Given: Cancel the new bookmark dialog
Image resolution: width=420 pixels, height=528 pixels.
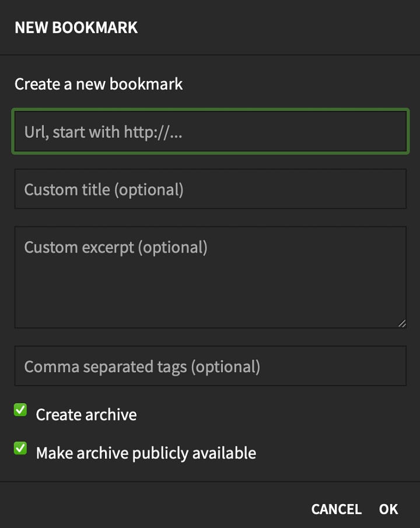Looking at the screenshot, I should coord(336,509).
